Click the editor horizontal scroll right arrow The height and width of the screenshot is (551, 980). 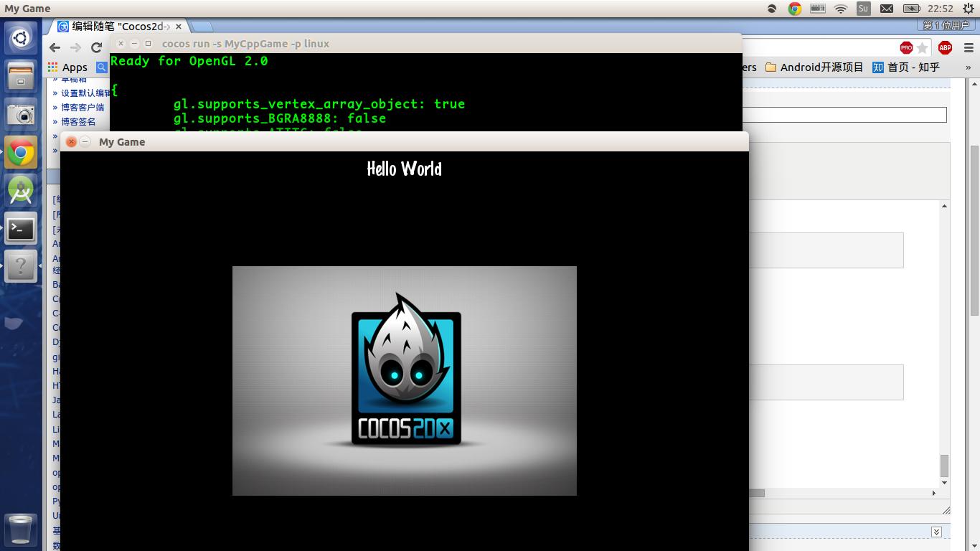[x=933, y=493]
